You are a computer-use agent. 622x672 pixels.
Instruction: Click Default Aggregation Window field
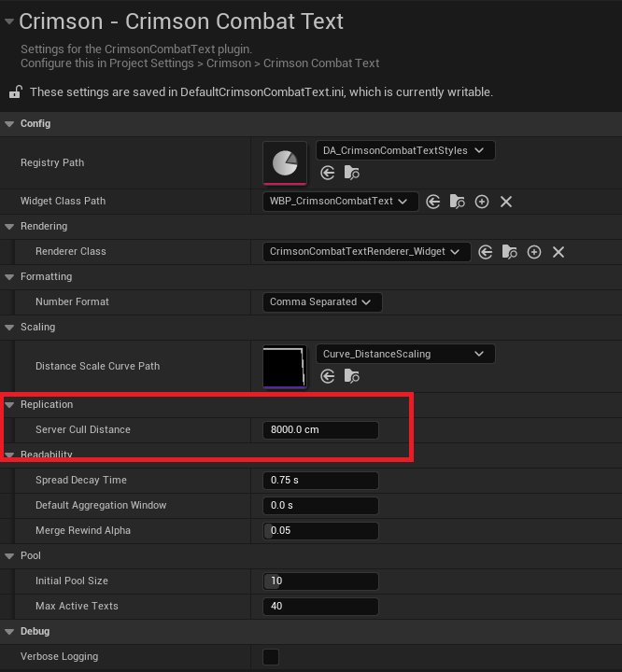[x=320, y=506]
